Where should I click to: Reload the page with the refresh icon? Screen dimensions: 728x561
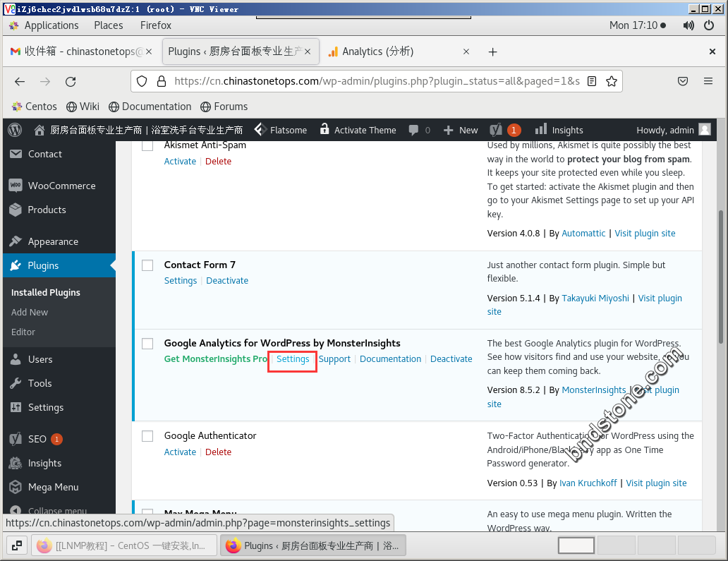[x=71, y=82]
